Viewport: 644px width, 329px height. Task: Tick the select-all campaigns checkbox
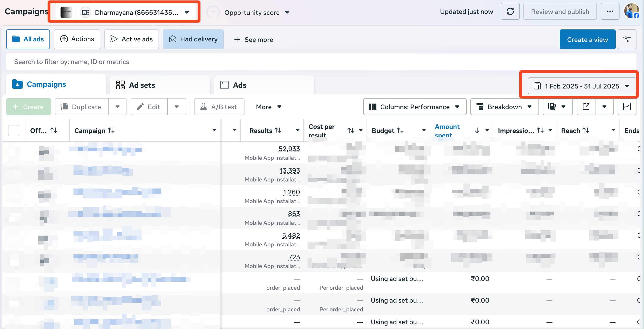click(14, 130)
